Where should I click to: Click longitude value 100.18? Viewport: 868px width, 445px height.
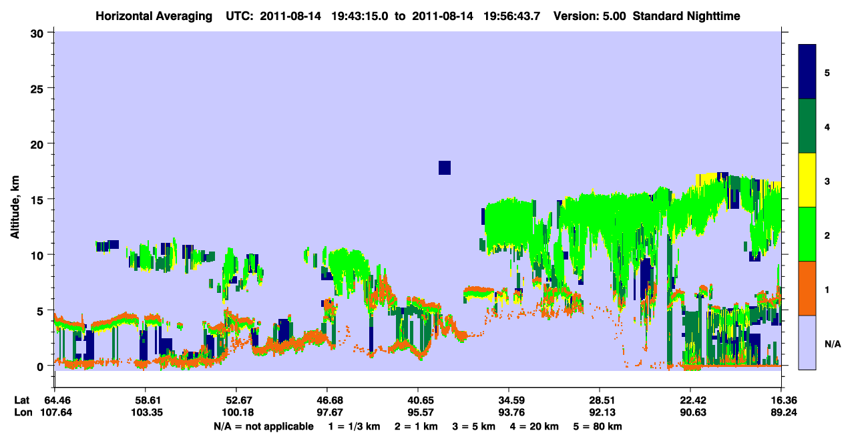236,412
